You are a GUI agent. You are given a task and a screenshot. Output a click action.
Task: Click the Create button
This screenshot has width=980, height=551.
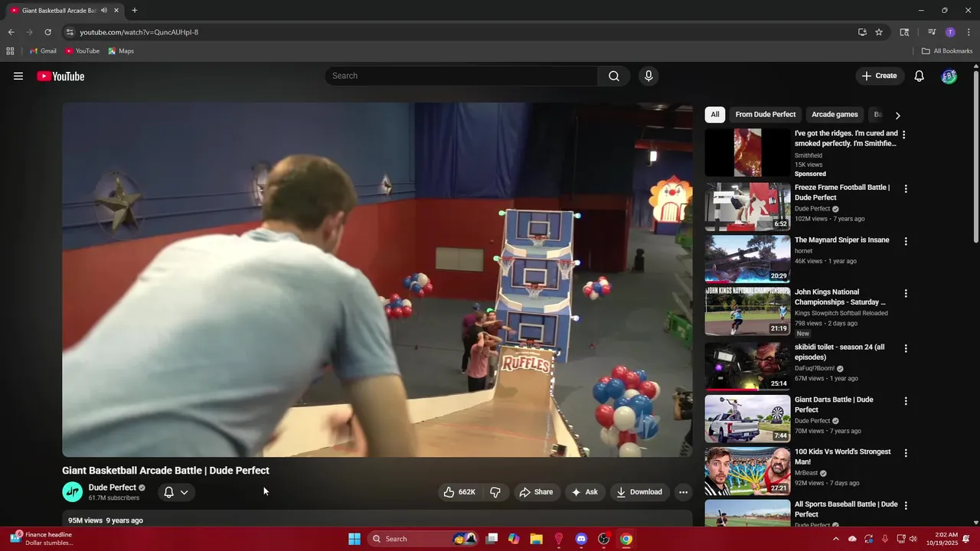pos(879,76)
